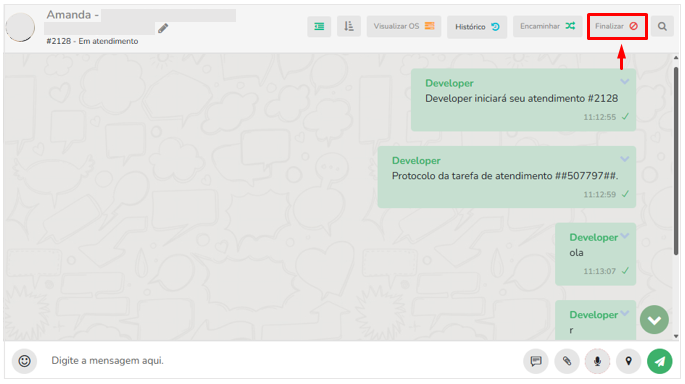Record audio with microphone icon

click(x=597, y=361)
